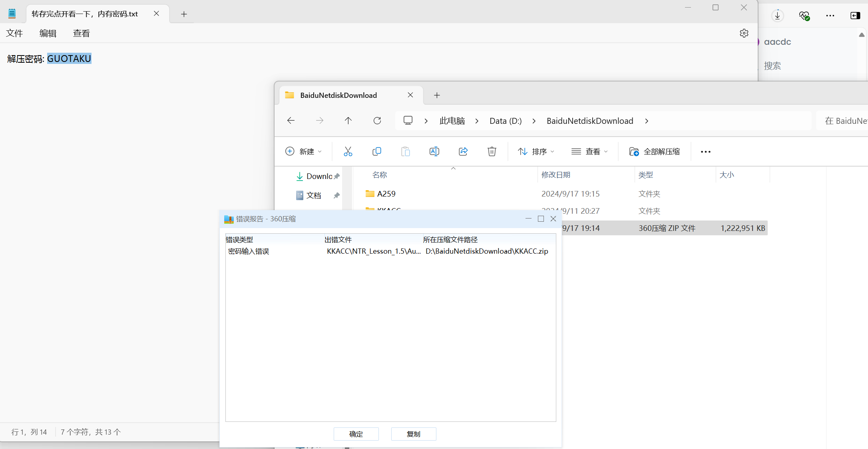
Task: Close the BaiduNetdiskDownload Explorer tab
Action: coord(410,95)
